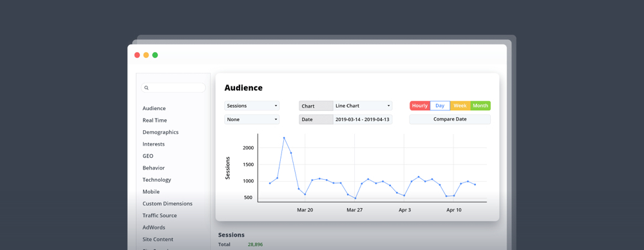644x250 pixels.
Task: Open the Real Time section
Action: [155, 120]
